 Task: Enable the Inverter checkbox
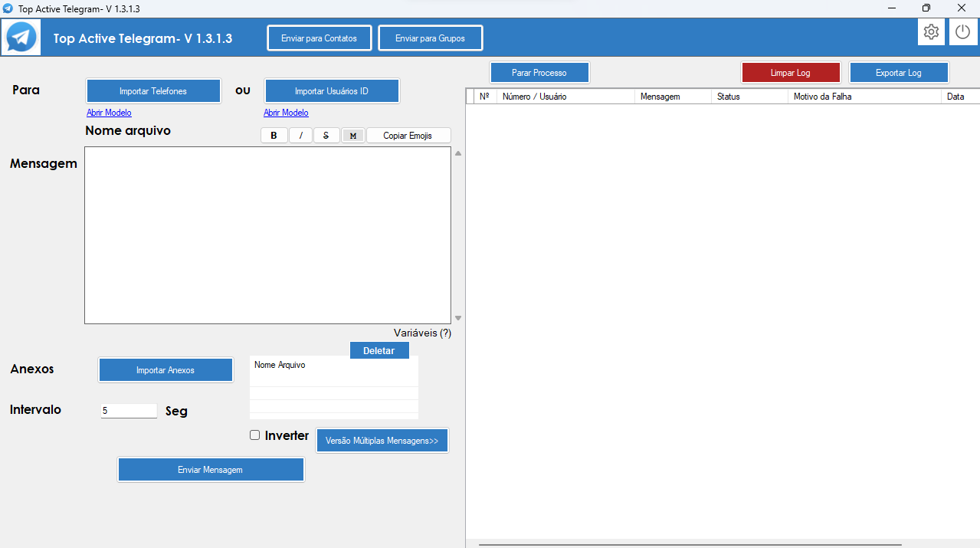pos(255,435)
